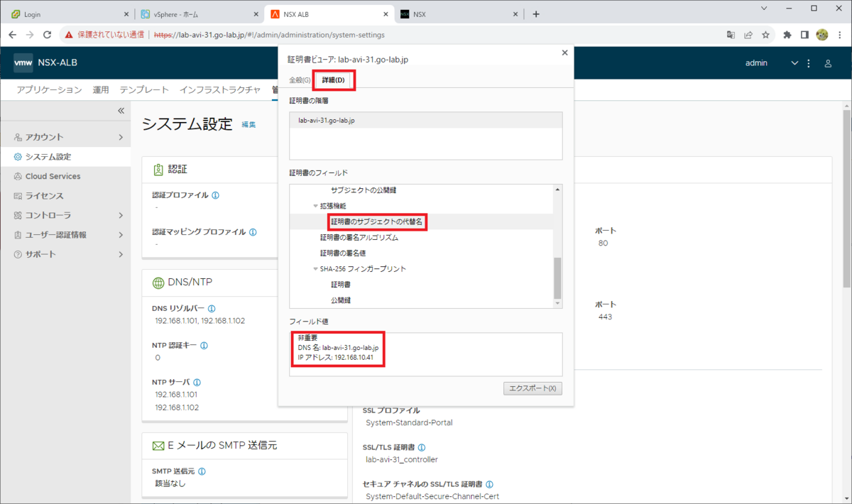Viewport: 852px width, 504px height.
Task: Reload the page with refresh icon
Action: click(48, 34)
